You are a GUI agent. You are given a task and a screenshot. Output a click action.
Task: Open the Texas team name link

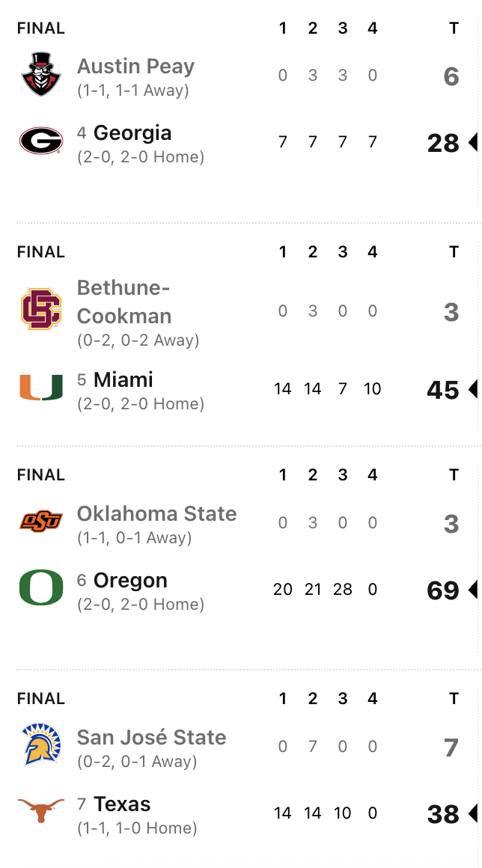[x=122, y=804]
